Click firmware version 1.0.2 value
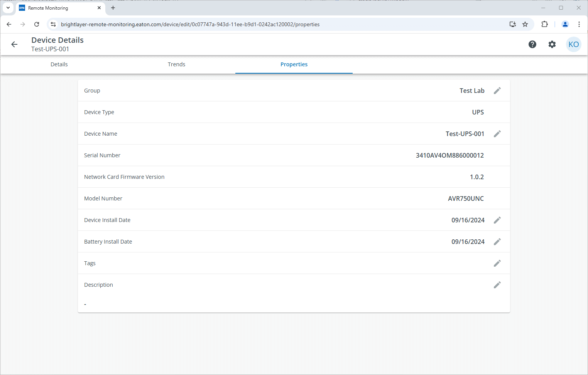588x375 pixels. tap(477, 177)
